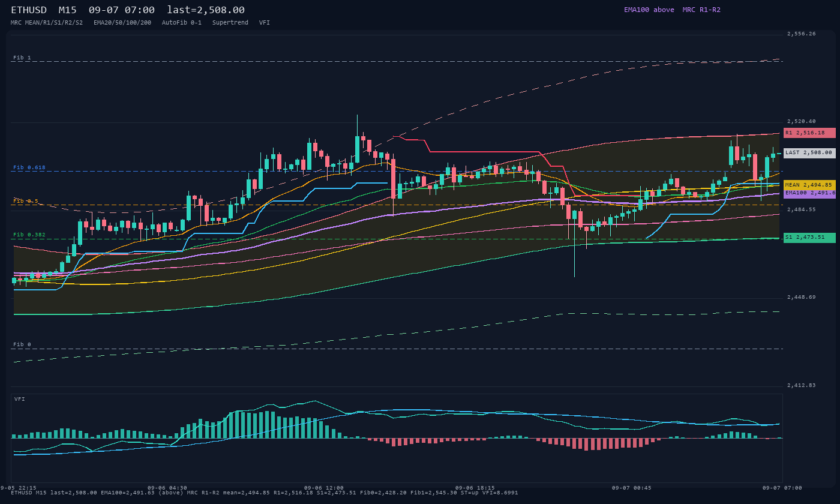Click the 09-06 04:30 time axis label
Viewport: 840px width, 504px height.
click(x=167, y=488)
